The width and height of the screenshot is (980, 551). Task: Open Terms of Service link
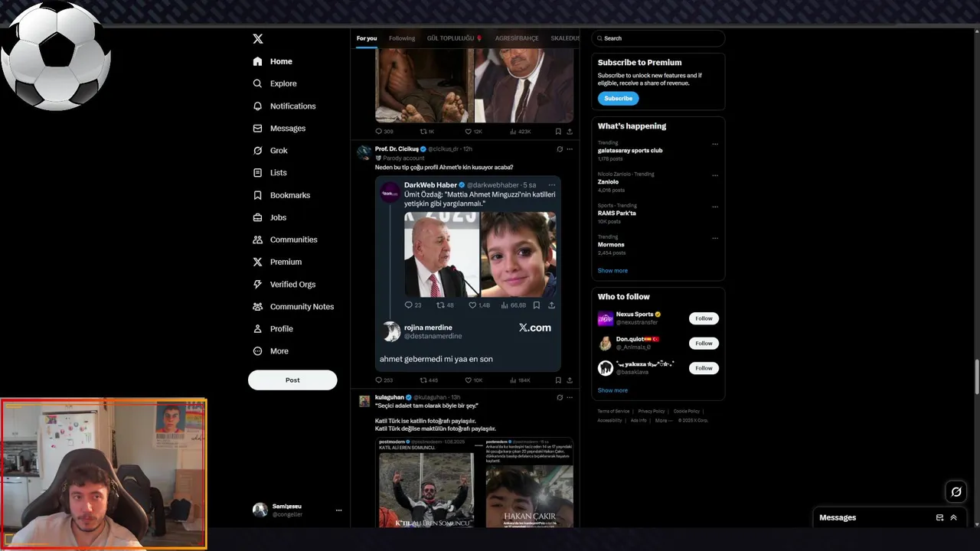point(613,411)
